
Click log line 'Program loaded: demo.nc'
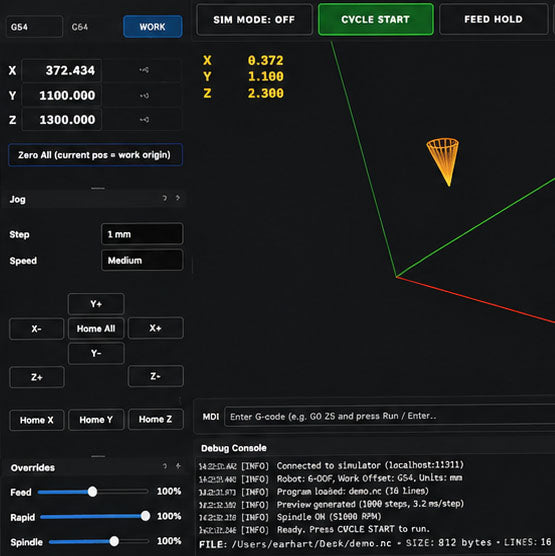pyautogui.click(x=314, y=491)
